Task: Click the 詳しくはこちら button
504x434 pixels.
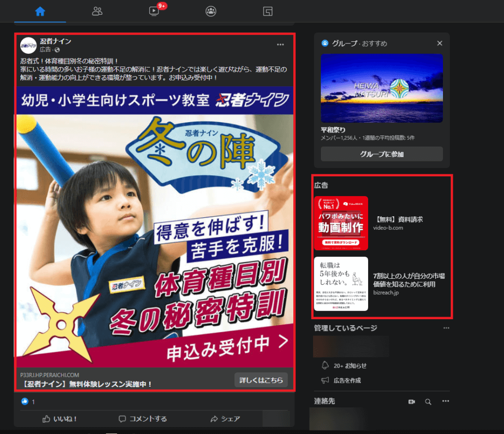Action: [x=261, y=380]
